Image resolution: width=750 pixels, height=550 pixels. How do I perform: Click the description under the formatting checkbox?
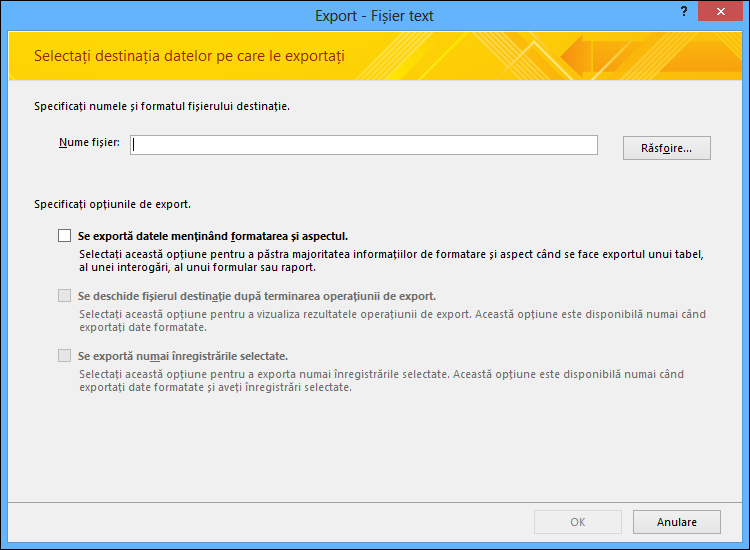pyautogui.click(x=391, y=261)
